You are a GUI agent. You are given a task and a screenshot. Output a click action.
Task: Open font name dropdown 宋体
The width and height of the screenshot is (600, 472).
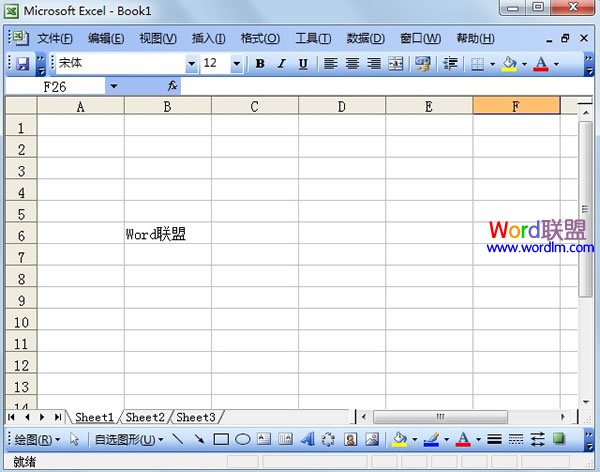point(191,64)
